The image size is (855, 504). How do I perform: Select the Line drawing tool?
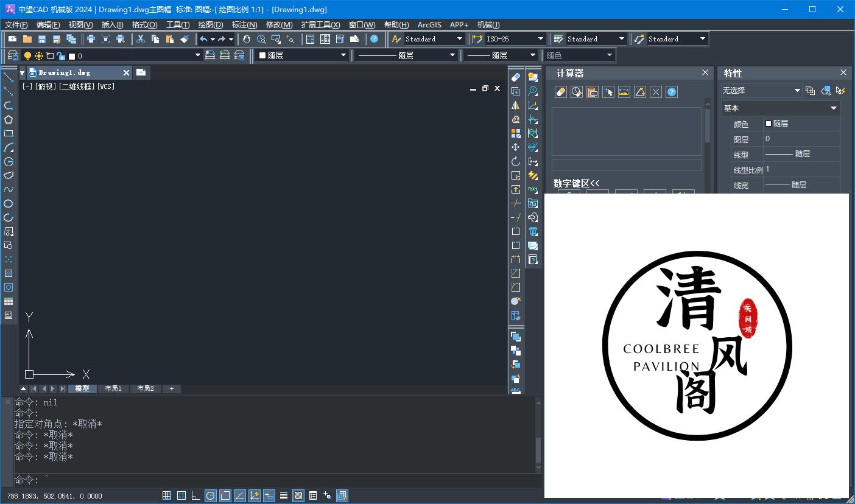[9, 77]
